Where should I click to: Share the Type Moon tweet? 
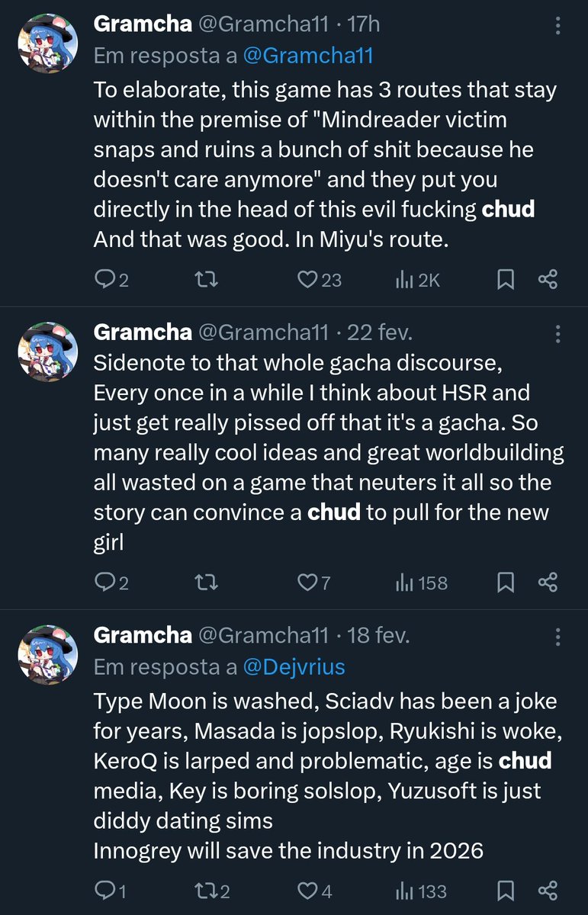(548, 890)
